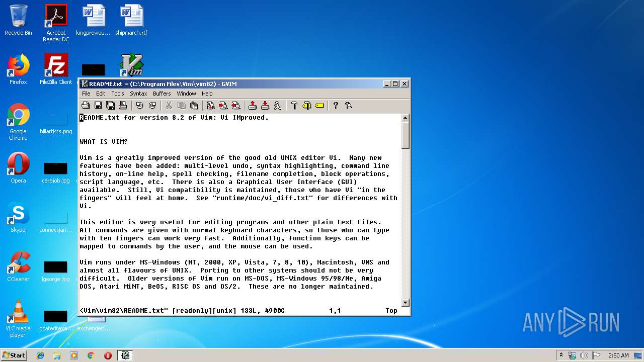
Task: Click the scrollbar down arrow in GVIM
Action: [x=406, y=303]
